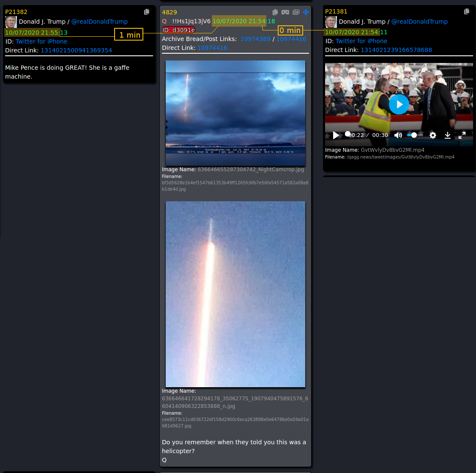The image size is (476, 473).
Task: Open the image gallery icon on post 4829
Action: 296,12
